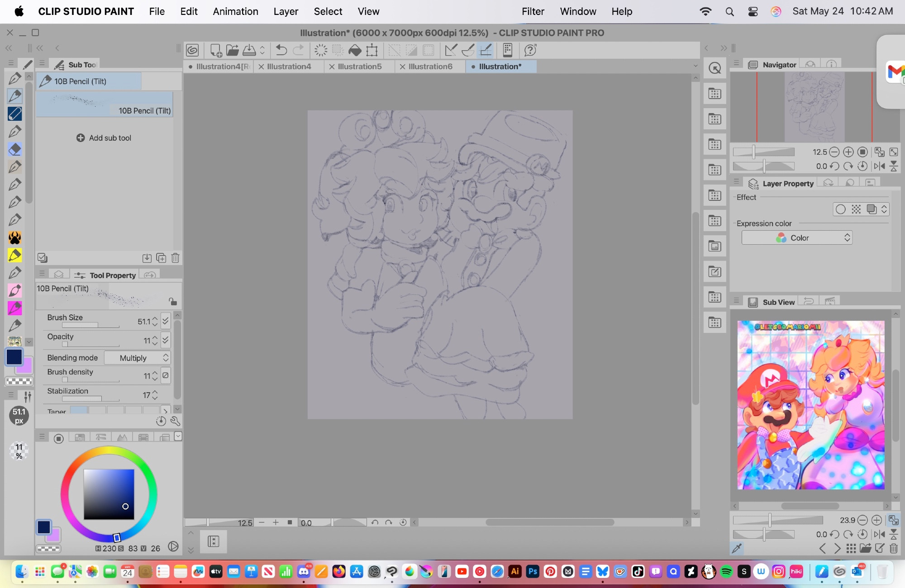Screen dimensions: 905x588
Task: Select transparent color swatch below main colors
Action: pos(19,381)
